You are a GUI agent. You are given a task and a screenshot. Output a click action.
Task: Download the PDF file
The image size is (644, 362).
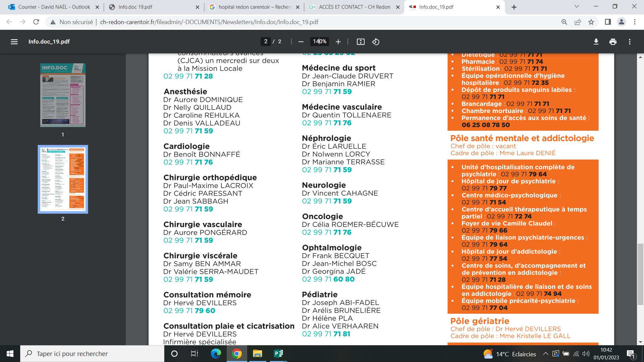(596, 42)
